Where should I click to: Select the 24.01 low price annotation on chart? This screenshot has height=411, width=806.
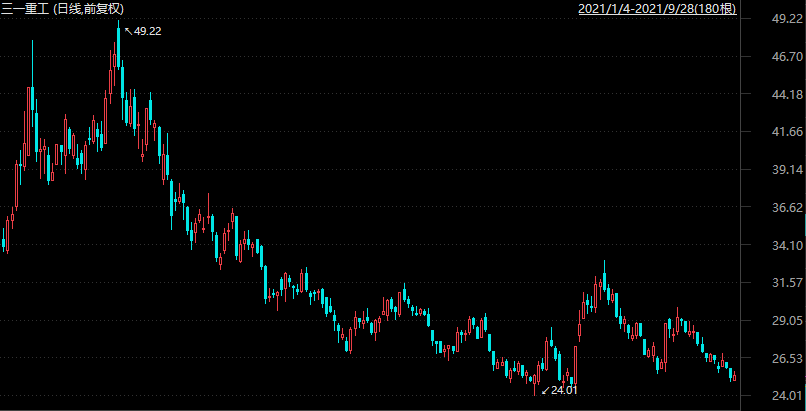[565, 390]
